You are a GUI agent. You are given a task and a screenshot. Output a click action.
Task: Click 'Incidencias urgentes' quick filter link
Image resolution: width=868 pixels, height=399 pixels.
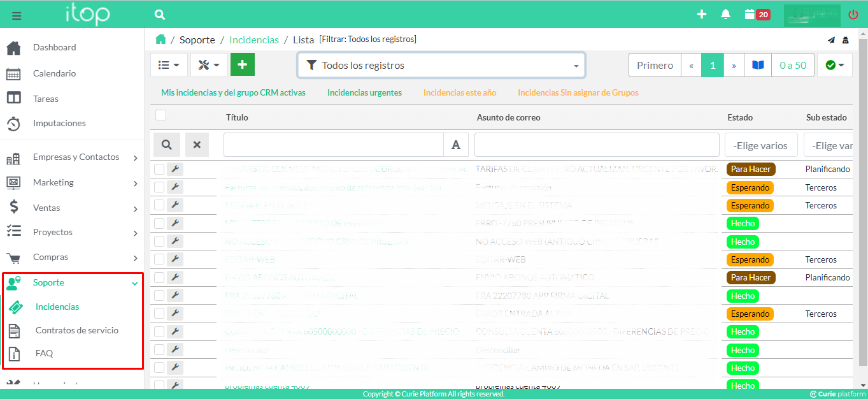364,92
